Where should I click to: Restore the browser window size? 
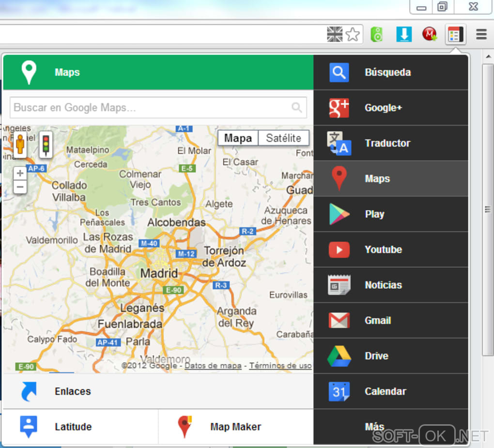tap(443, 6)
